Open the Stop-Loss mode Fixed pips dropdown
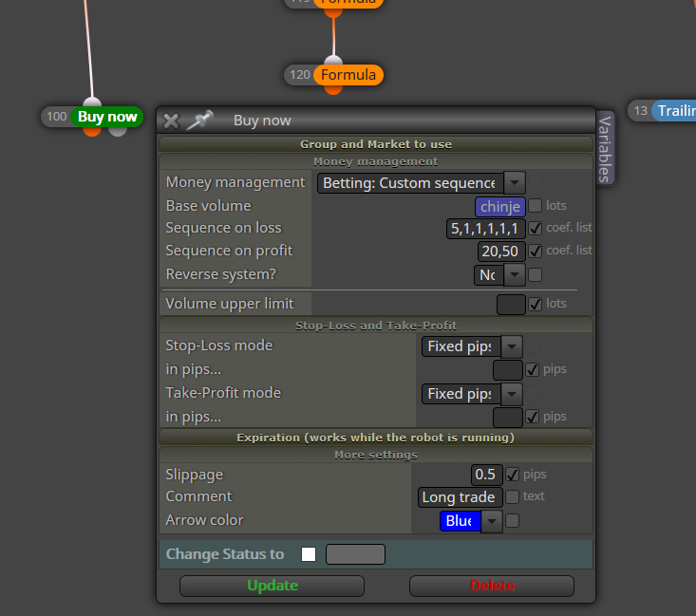Viewport: 696px width, 616px height. coord(472,346)
